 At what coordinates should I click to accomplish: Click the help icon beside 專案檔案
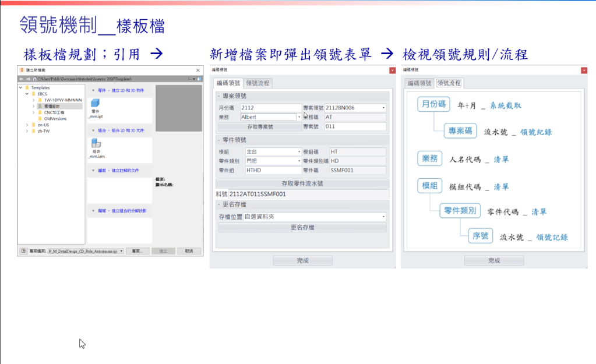tap(23, 251)
